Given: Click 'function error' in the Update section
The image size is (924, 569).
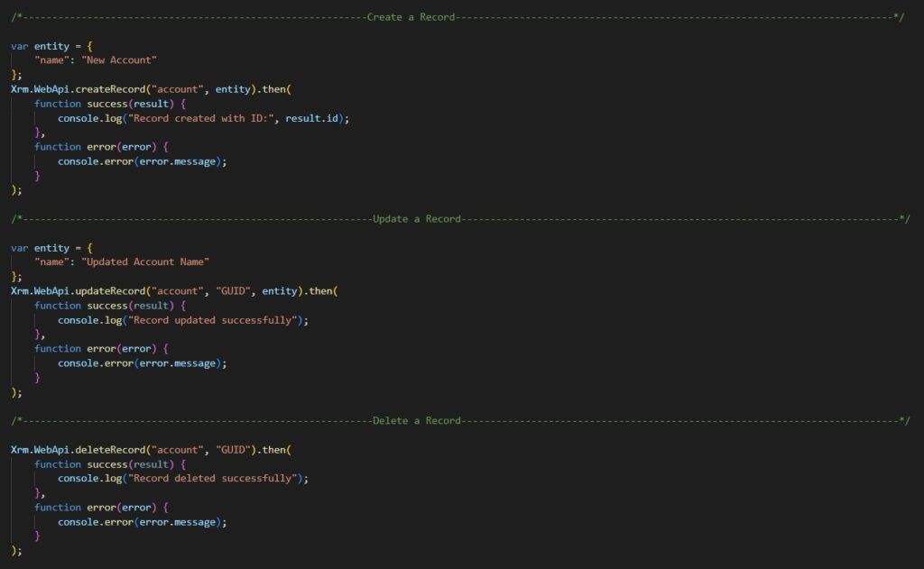Looking at the screenshot, I should point(75,349).
